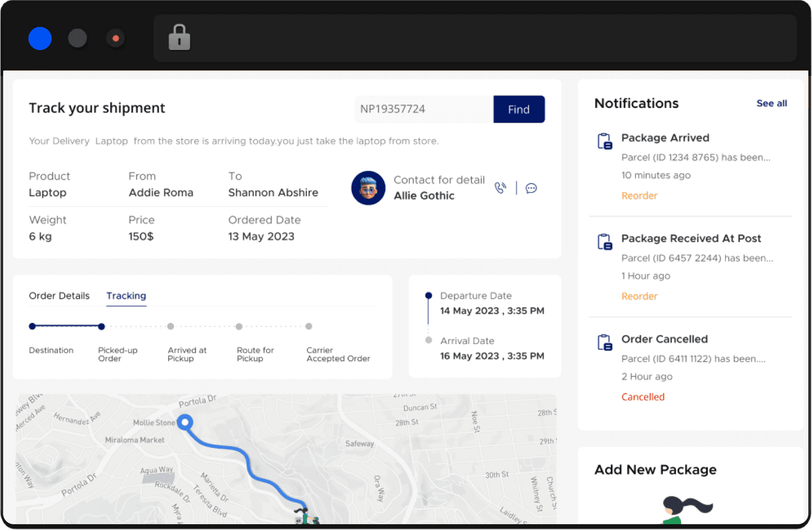Open chat message icon next to contact
Image resolution: width=812 pixels, height=530 pixels.
[531, 188]
